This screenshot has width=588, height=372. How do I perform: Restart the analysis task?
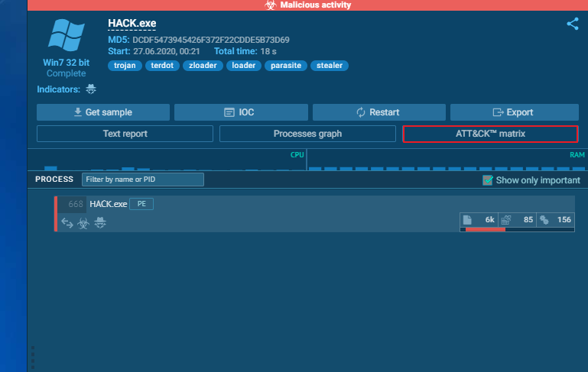pyautogui.click(x=379, y=112)
